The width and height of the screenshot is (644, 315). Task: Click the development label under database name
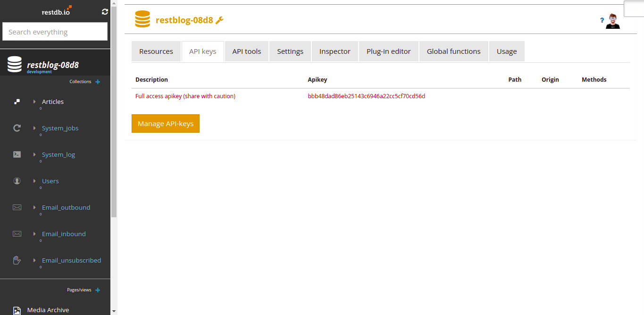pyautogui.click(x=39, y=72)
